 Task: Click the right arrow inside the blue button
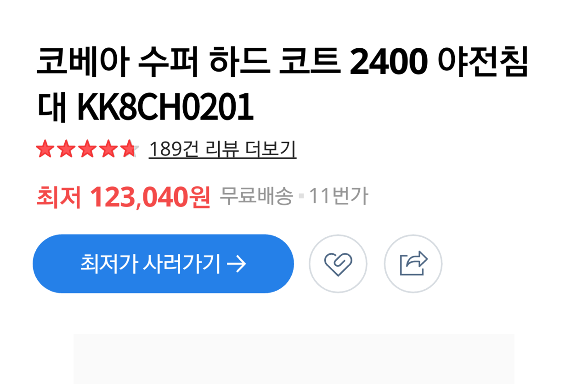point(237,264)
